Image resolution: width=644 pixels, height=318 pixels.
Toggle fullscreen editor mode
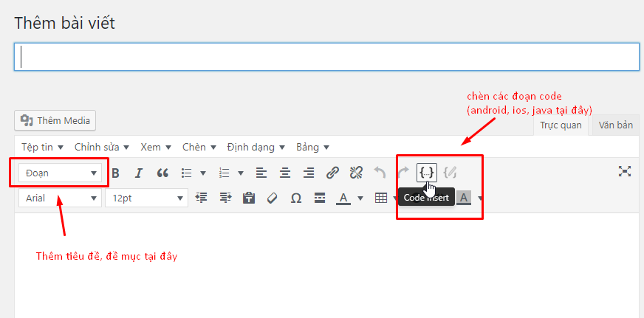(625, 171)
